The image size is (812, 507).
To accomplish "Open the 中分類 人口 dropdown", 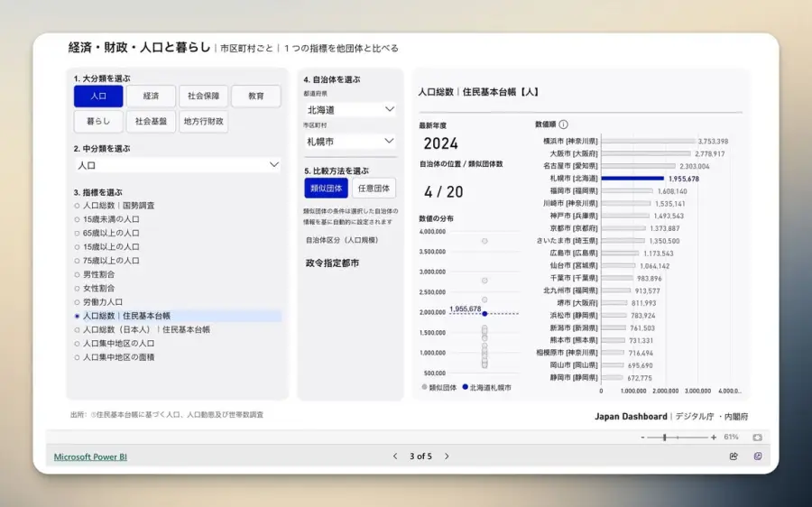I will 178,165.
